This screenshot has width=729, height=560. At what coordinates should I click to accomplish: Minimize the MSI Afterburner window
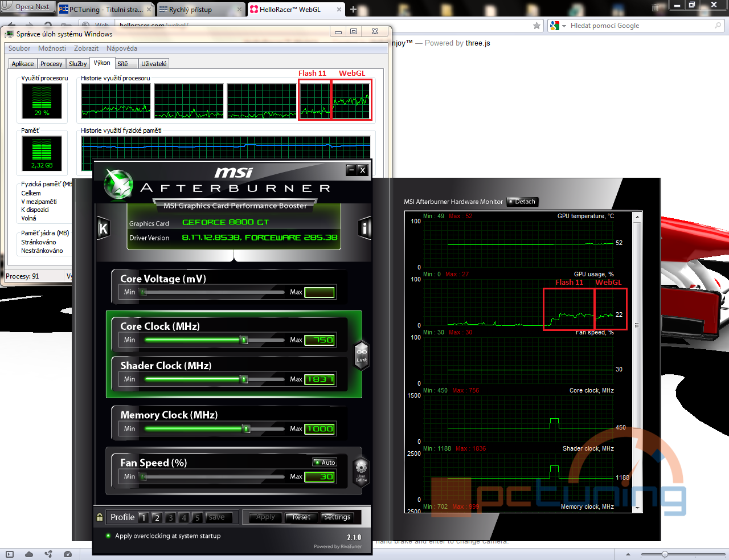[x=351, y=170]
